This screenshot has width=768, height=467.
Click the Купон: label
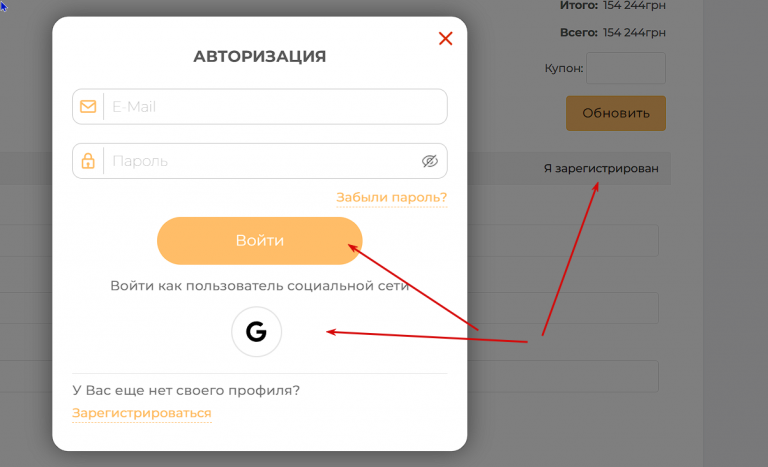564,68
